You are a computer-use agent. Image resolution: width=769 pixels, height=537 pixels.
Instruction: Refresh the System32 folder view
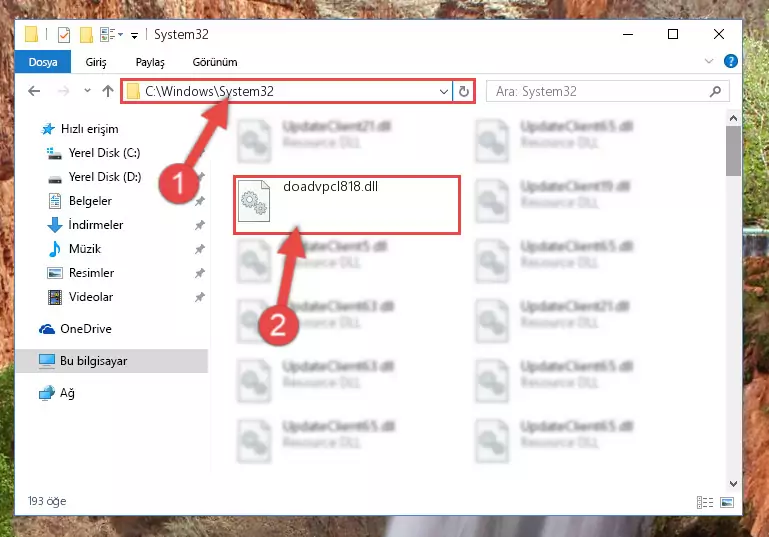click(x=463, y=91)
